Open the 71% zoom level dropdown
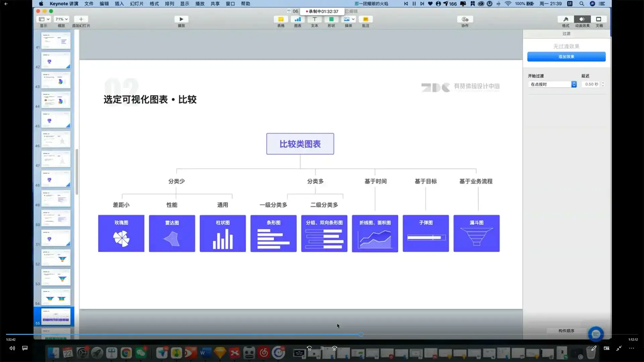 [61, 19]
